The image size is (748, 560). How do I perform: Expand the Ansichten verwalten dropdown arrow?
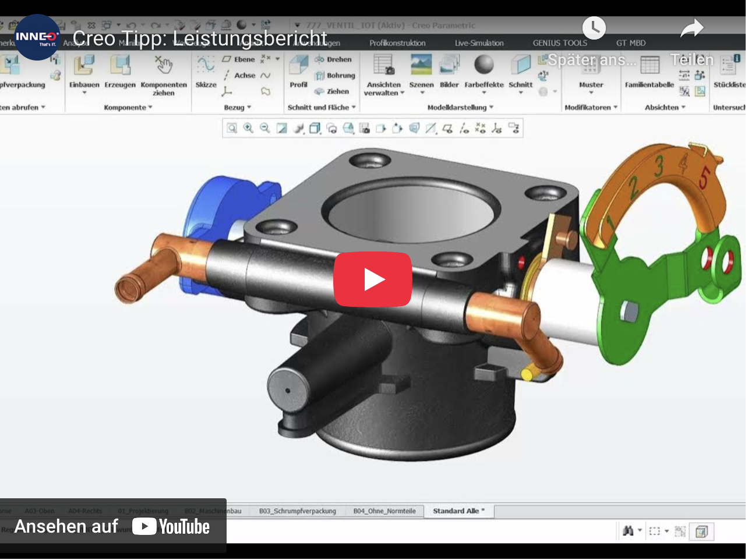402,93
